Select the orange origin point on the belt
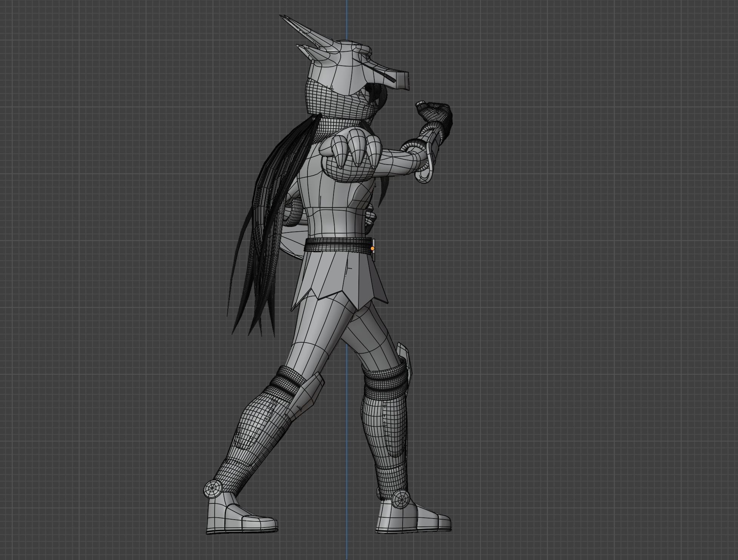 373,249
